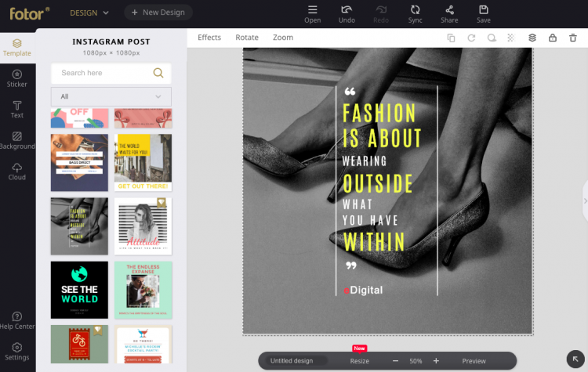
Task: Select the red bicycle template thumbnail
Action: (x=79, y=345)
